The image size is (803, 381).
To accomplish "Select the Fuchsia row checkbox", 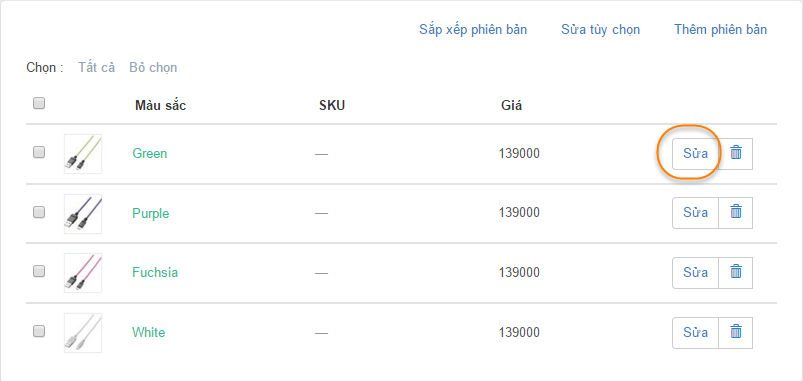I will [39, 271].
